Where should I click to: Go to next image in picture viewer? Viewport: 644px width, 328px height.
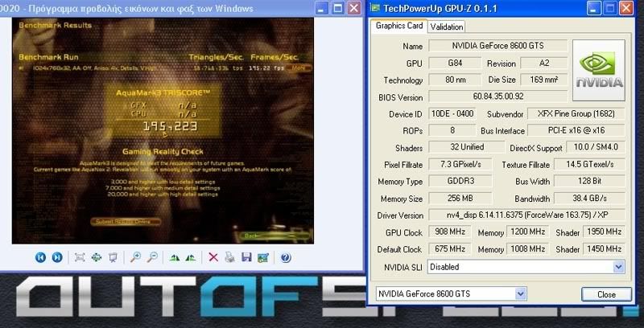pos(57,257)
